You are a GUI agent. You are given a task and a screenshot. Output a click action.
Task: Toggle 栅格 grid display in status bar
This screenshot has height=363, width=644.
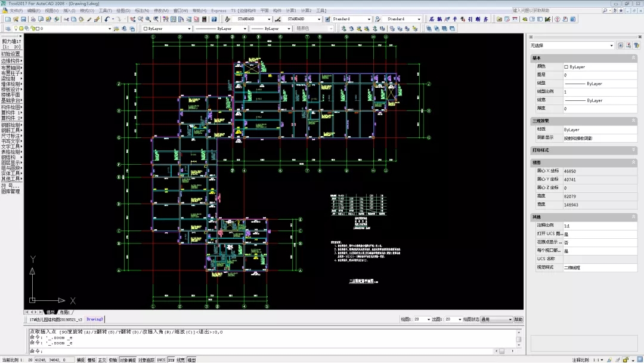pos(91,360)
